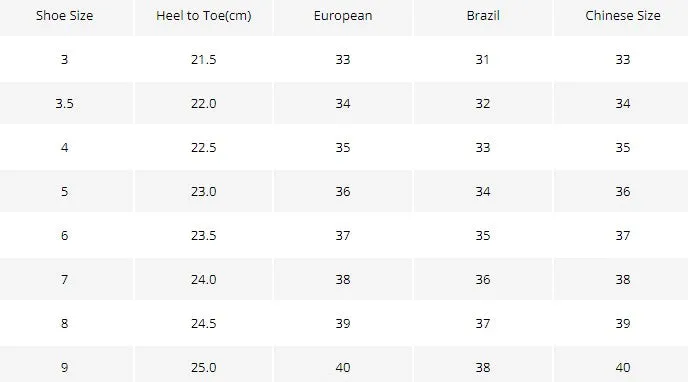Click Brazil size 31 cell

point(483,59)
